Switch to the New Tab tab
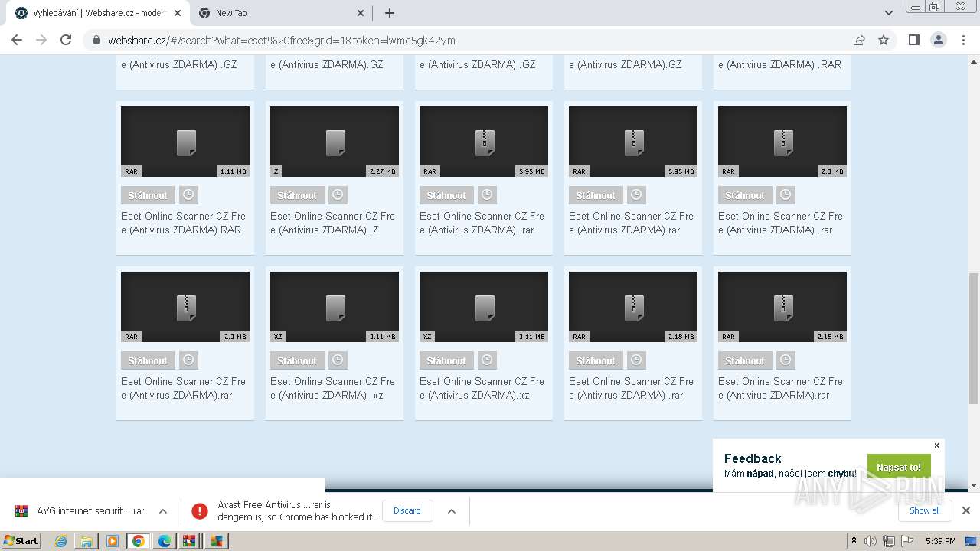 click(x=281, y=13)
